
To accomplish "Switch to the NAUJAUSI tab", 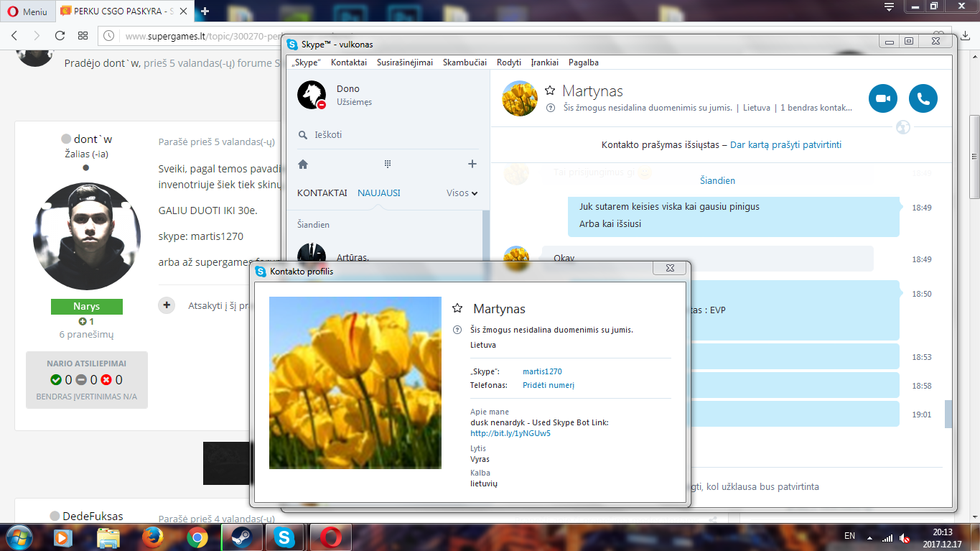I will click(379, 193).
